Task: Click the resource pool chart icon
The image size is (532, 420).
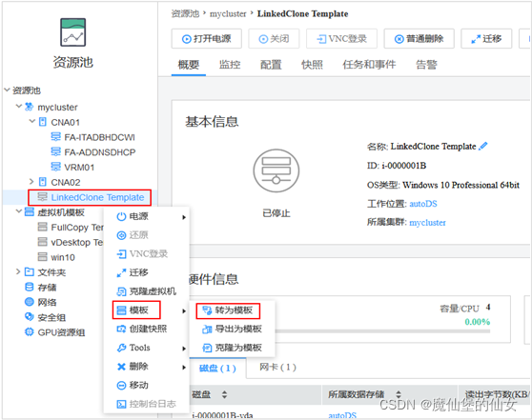Action: click(73, 32)
